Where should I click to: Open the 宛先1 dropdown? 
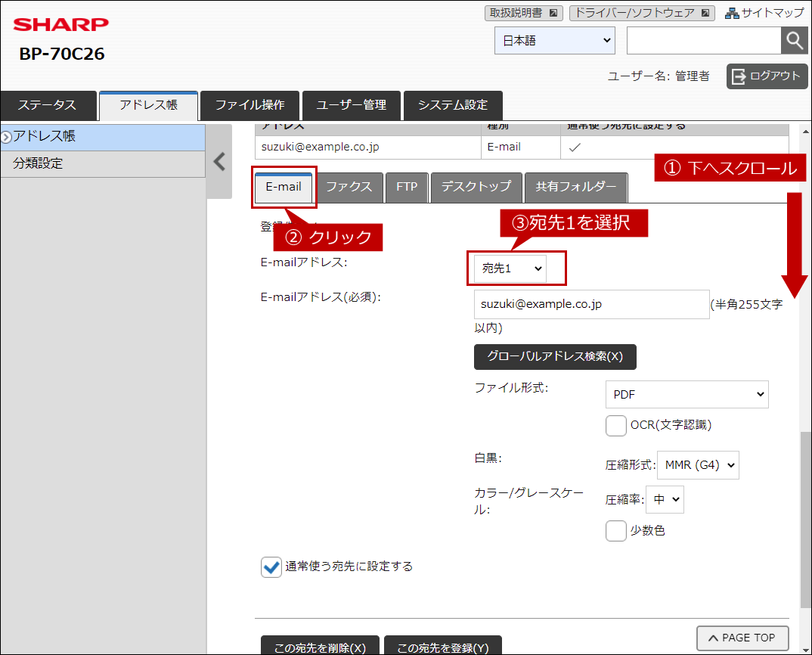point(510,269)
